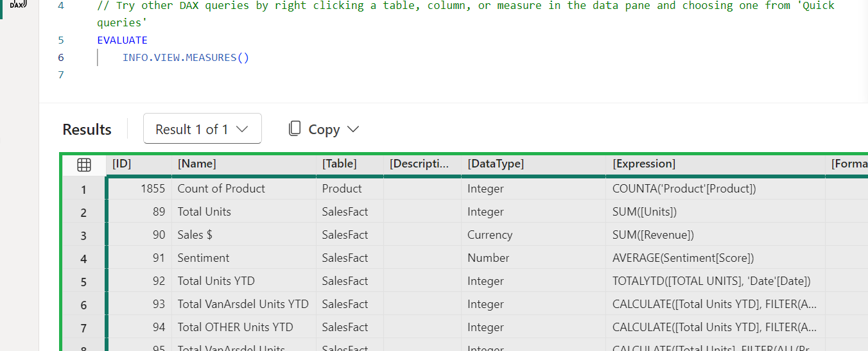Select row 5 via its row number

pyautogui.click(x=83, y=282)
